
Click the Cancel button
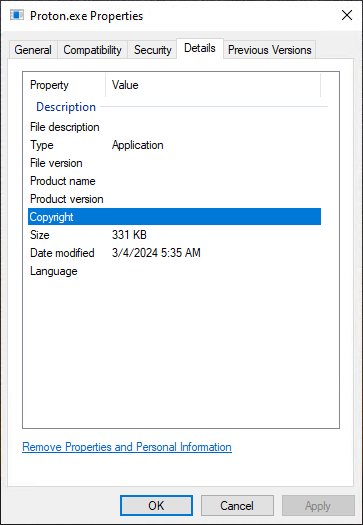click(237, 505)
